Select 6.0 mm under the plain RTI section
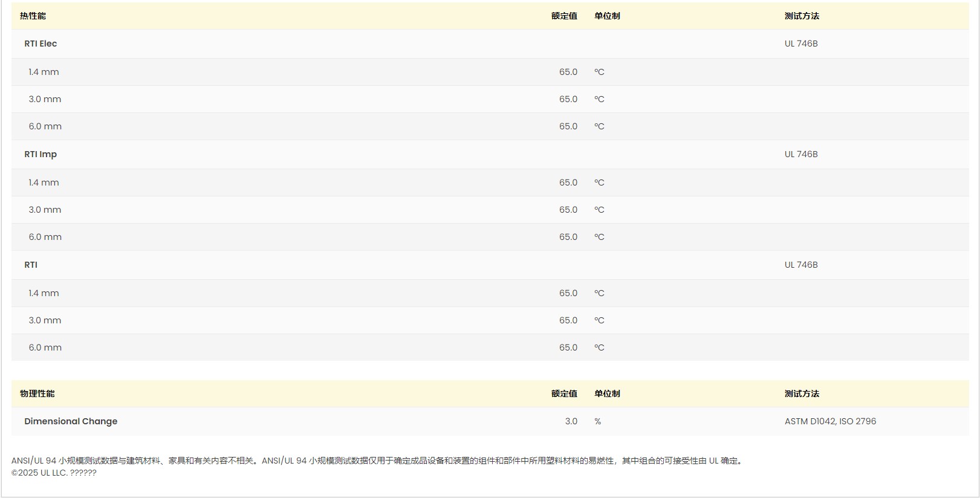The image size is (980, 498). pyautogui.click(x=45, y=348)
